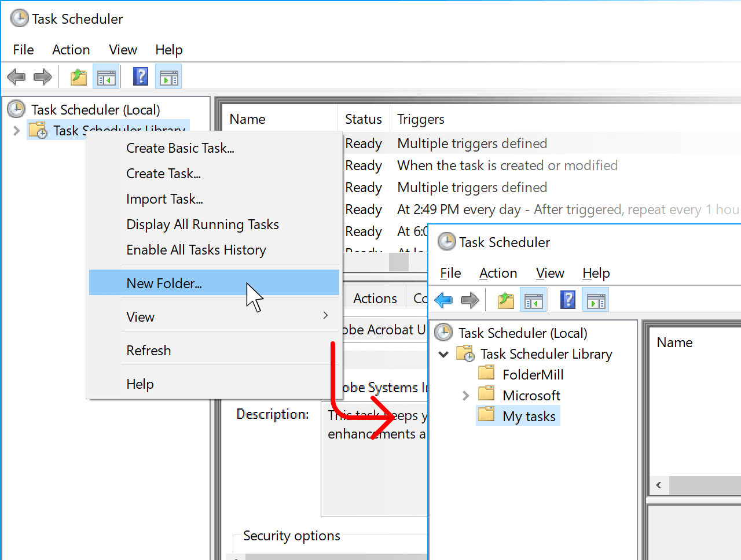Open the Action menu in the main menu bar
This screenshot has width=741, height=560.
[71, 50]
